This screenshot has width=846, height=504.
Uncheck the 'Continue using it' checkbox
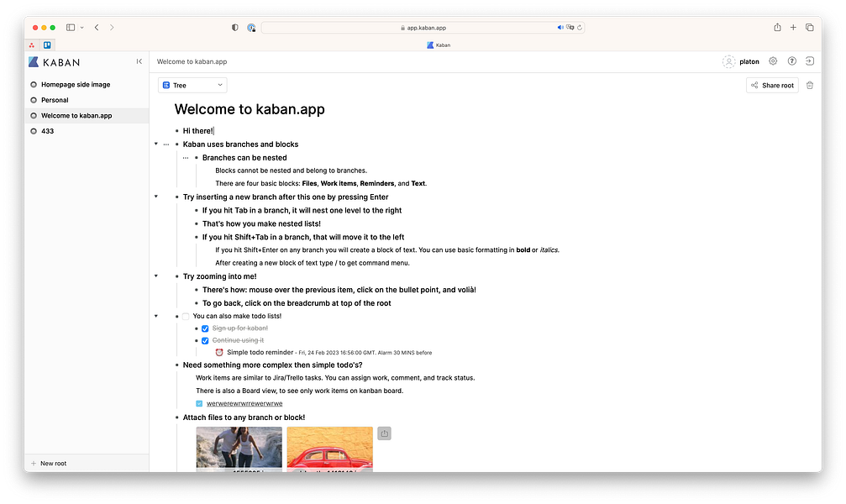tap(205, 340)
